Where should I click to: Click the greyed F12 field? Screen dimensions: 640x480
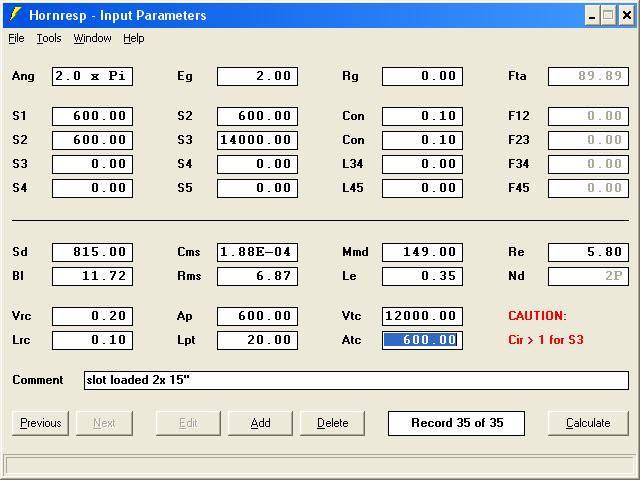[x=588, y=116]
